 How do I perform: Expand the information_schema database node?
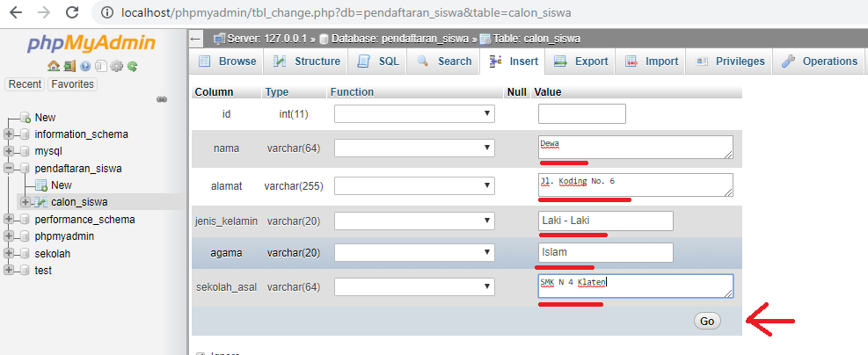click(9, 134)
